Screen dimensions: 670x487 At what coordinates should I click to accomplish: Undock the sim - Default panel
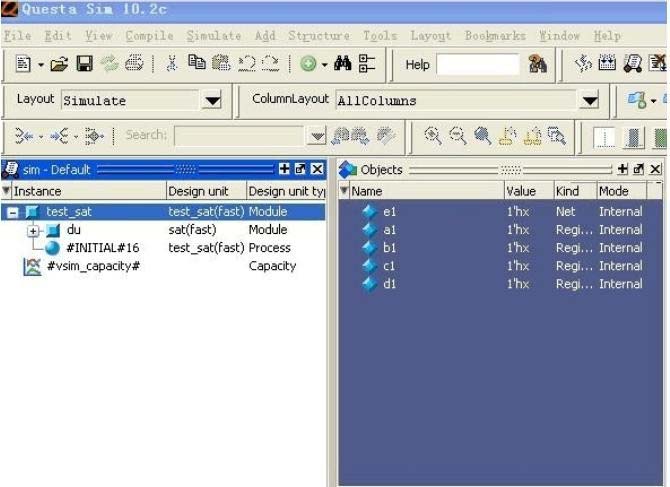300,169
